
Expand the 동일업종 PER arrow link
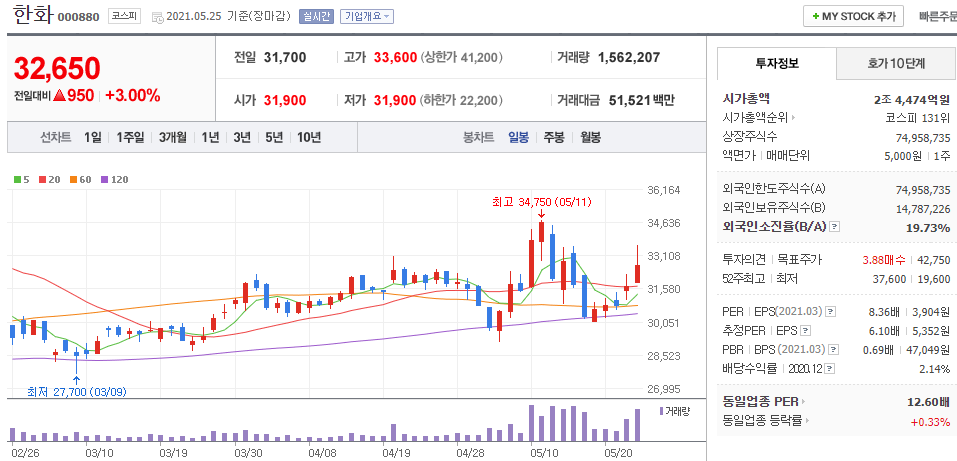click(x=803, y=402)
